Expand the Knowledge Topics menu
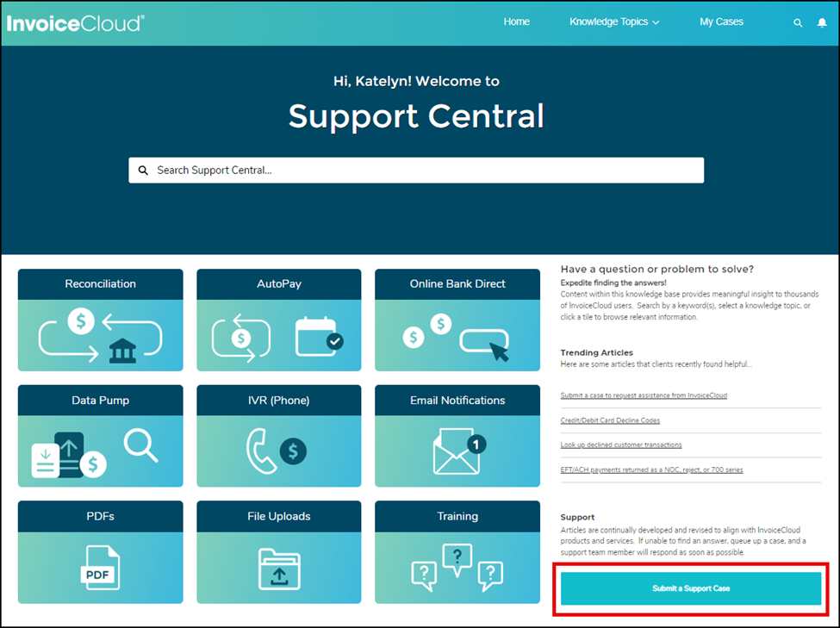Viewport: 840px width, 628px height. (614, 22)
